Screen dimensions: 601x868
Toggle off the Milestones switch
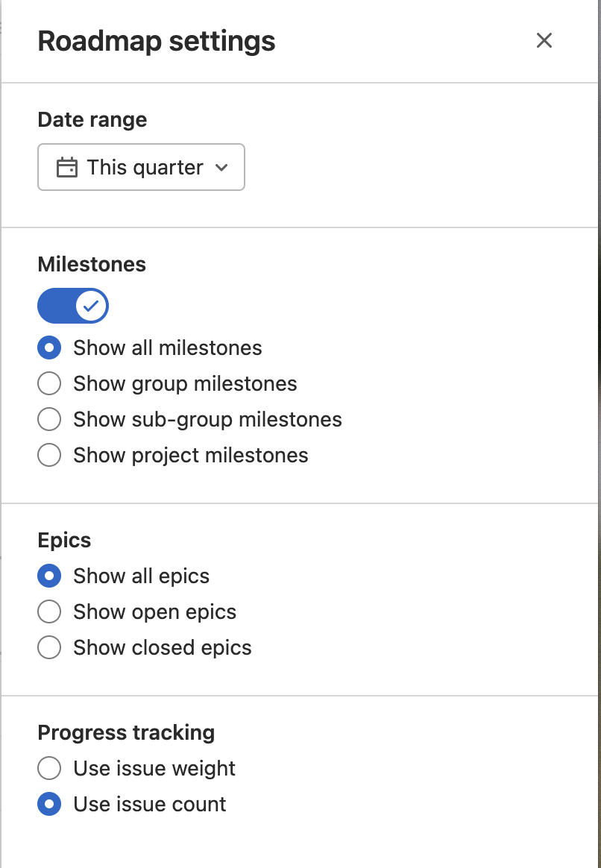[72, 305]
